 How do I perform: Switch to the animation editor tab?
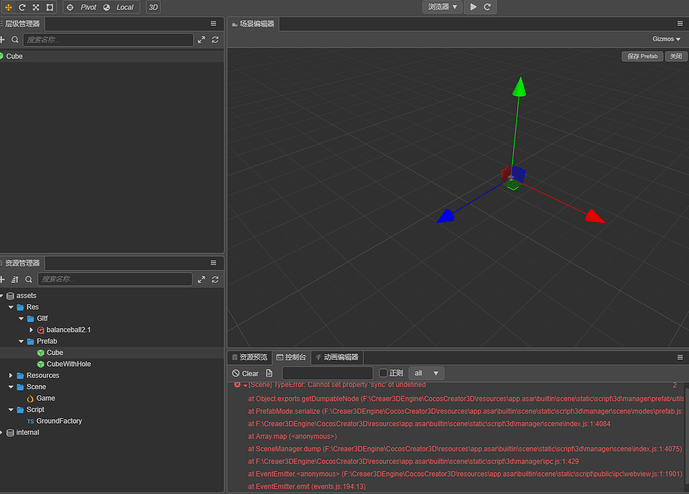point(337,357)
